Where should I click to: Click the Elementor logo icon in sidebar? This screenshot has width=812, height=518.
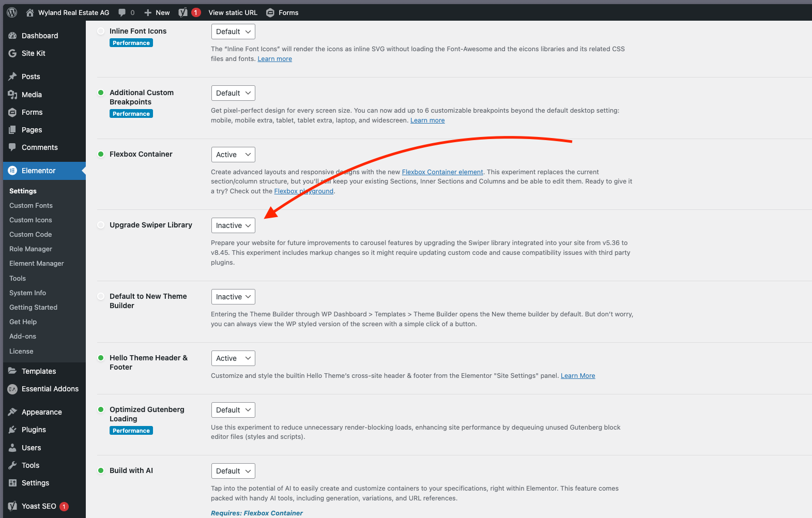pyautogui.click(x=13, y=171)
